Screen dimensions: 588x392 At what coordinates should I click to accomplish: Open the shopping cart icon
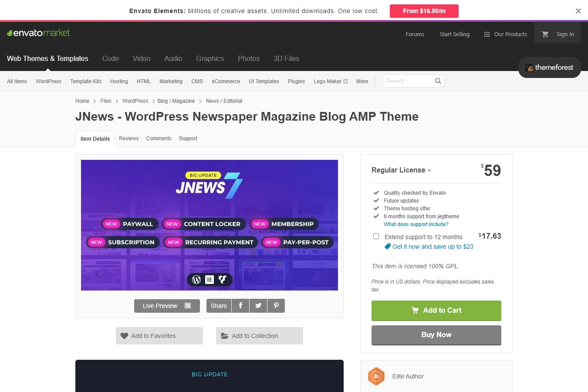[545, 34]
